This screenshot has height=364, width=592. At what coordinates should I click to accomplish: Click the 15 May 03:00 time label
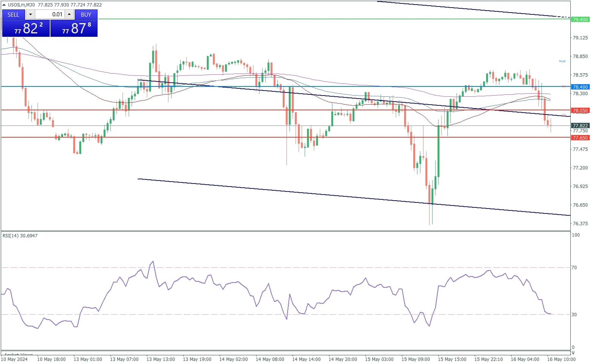379,359
